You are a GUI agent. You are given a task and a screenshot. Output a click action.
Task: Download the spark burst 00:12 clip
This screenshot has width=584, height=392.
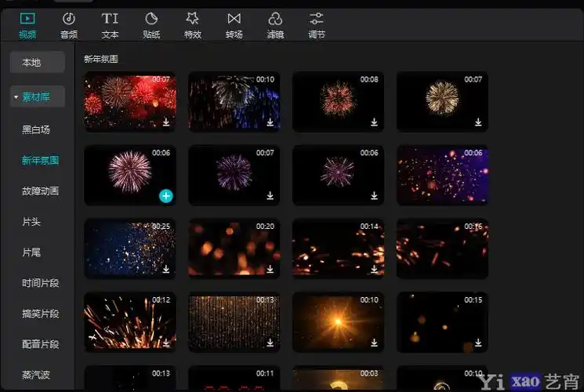(166, 342)
